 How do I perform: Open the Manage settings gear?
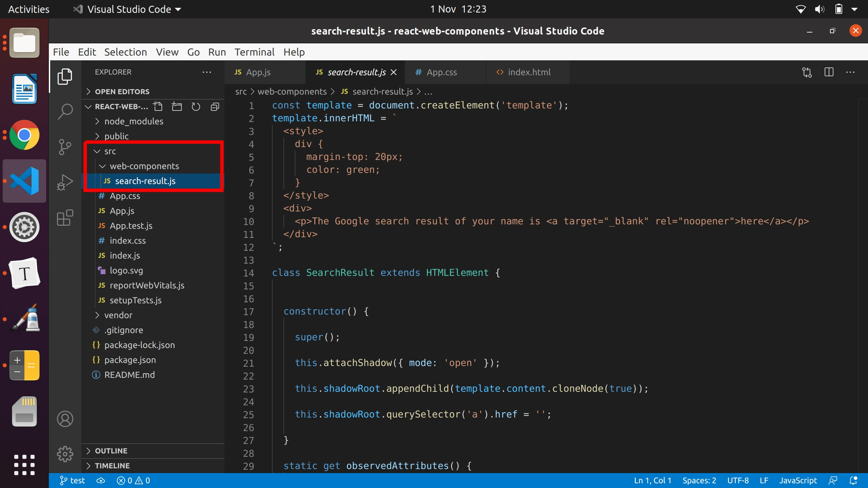click(65, 454)
